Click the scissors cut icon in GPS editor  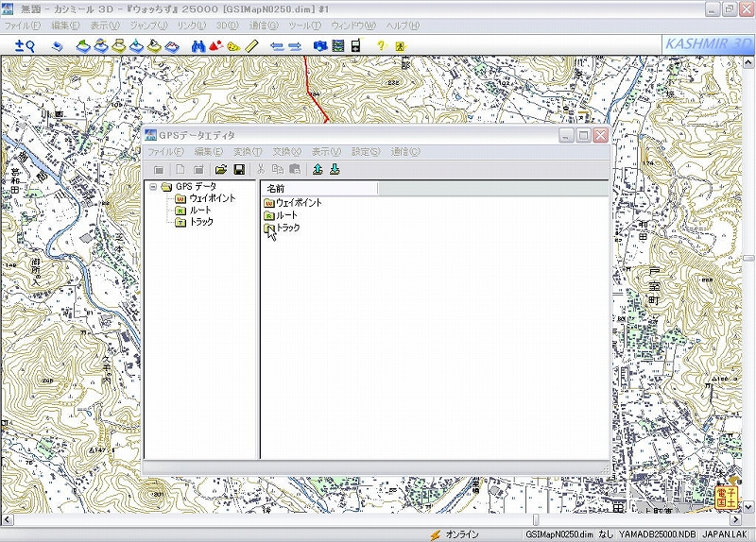(x=261, y=169)
